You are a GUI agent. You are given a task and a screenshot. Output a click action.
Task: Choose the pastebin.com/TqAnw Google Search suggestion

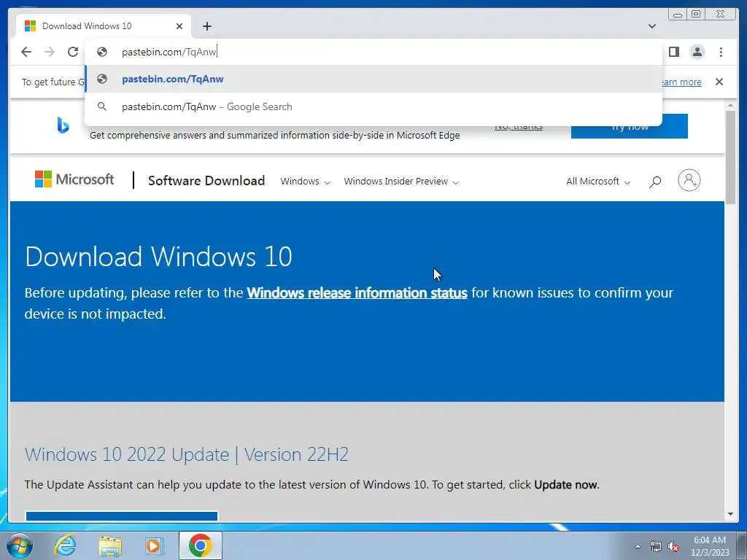[373, 106]
